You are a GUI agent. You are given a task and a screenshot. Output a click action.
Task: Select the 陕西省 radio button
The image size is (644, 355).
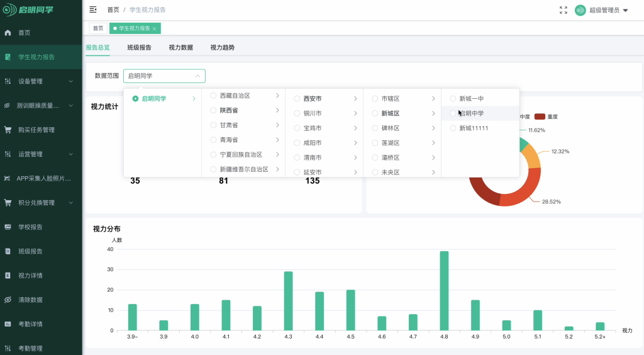point(213,110)
